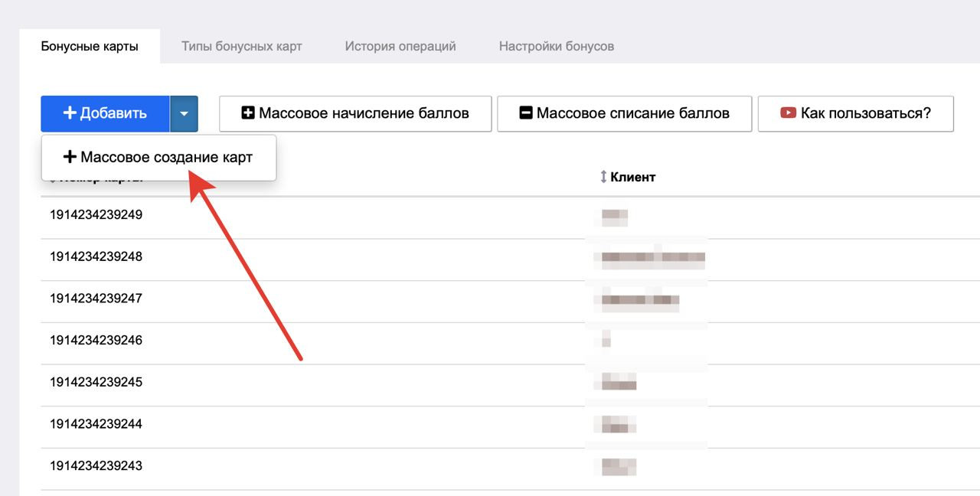The height and width of the screenshot is (496, 980).
Task: Click the plus-square icon for Массовое начисление баллов
Action: pyautogui.click(x=248, y=113)
